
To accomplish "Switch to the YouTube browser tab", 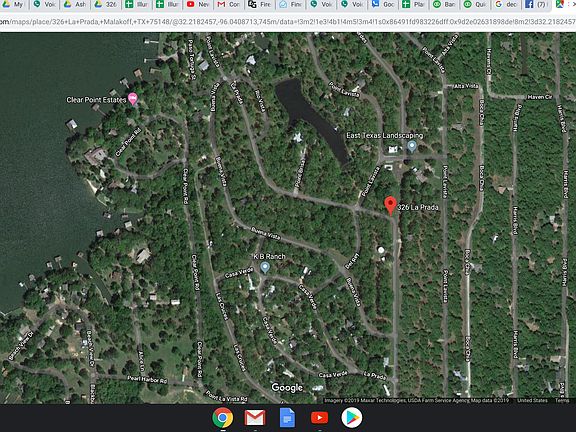I will [198, 5].
